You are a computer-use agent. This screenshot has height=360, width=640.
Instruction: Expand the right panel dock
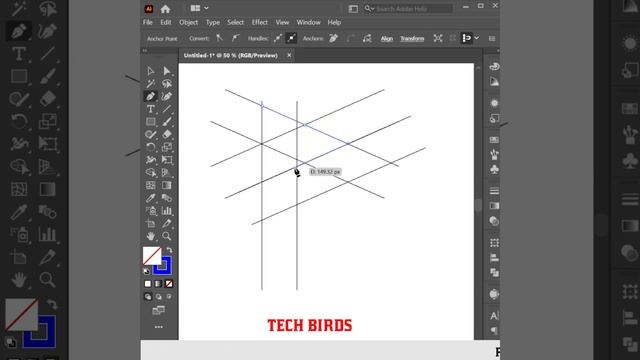coord(498,51)
